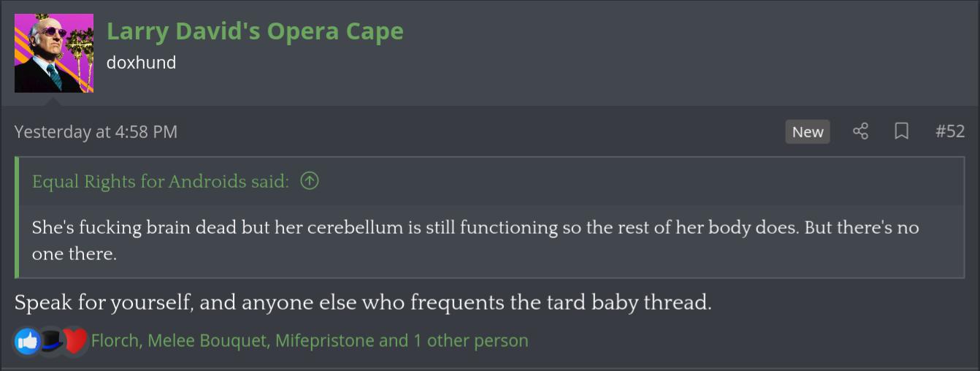Click the "Yesterday at 4:58 PM" timestamp
Image resolution: width=980 pixels, height=371 pixels.
pos(96,131)
